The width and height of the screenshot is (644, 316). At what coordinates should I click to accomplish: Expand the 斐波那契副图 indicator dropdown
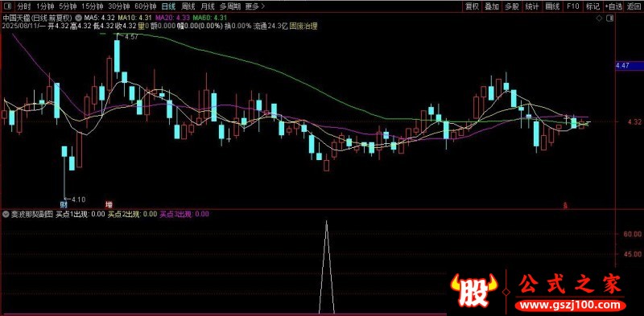[x=6, y=214]
